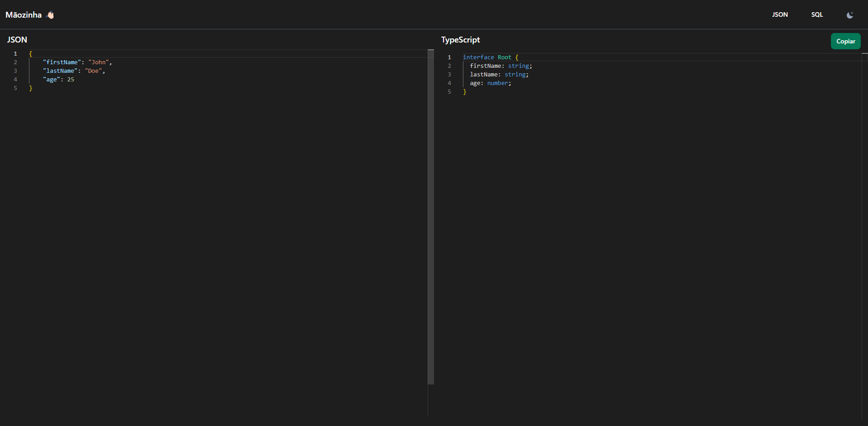Click the "age": 25 line in JSON editor

pos(58,80)
